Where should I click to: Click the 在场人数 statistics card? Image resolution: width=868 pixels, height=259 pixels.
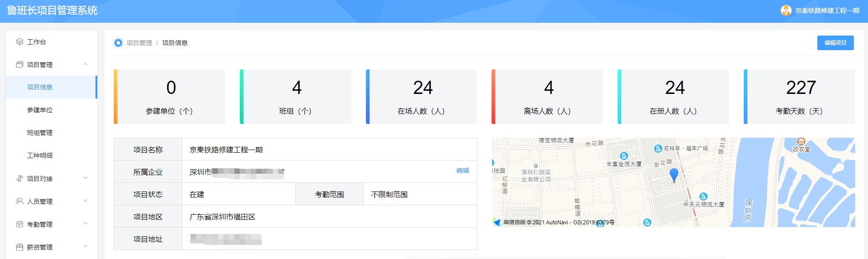tap(421, 97)
